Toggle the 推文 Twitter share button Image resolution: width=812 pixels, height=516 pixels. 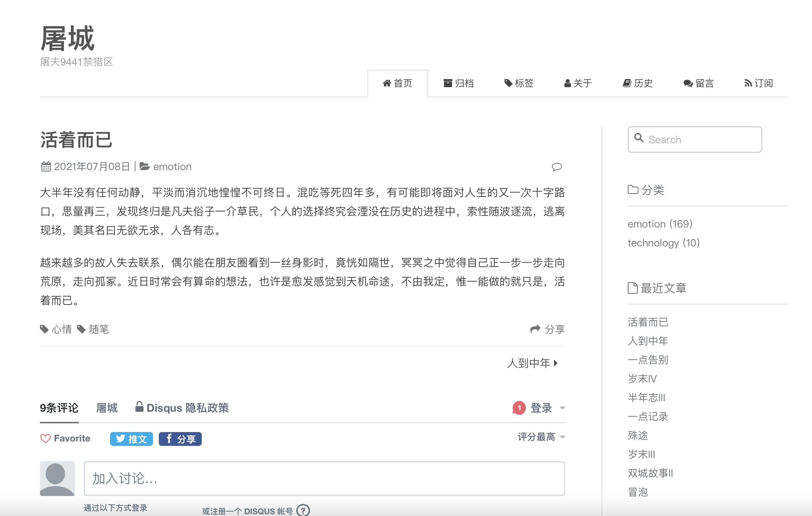(131, 439)
